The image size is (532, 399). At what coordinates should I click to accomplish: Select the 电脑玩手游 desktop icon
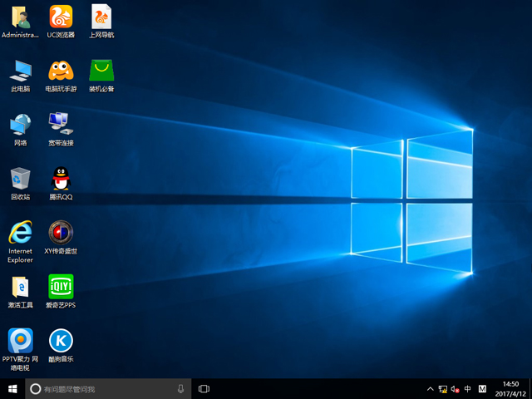point(60,71)
